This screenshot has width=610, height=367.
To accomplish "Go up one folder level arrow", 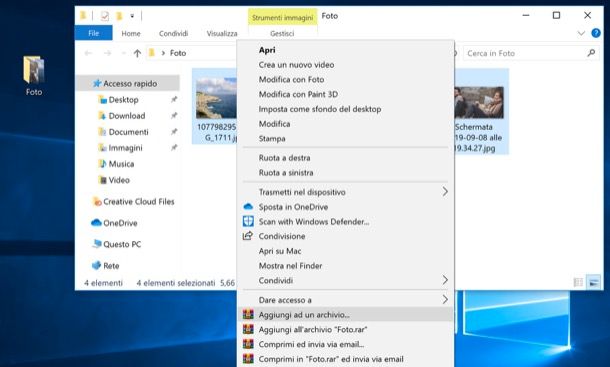I will click(x=137, y=53).
